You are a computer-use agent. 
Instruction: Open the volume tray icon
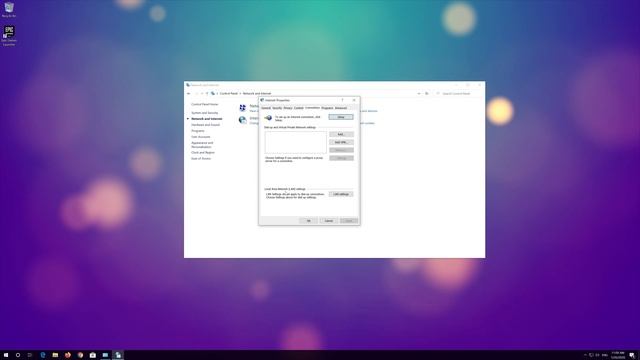[x=598, y=355]
